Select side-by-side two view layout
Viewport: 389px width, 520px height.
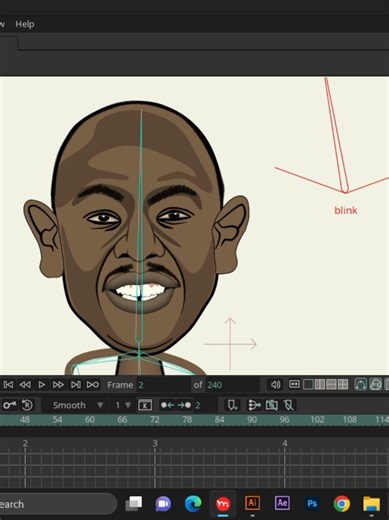point(320,385)
